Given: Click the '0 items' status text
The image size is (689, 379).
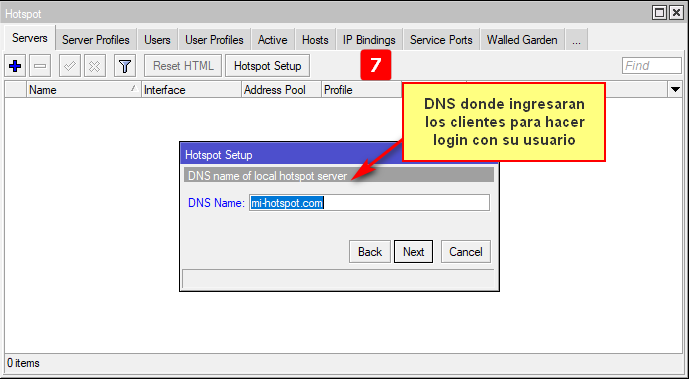Looking at the screenshot, I should pos(23,363).
